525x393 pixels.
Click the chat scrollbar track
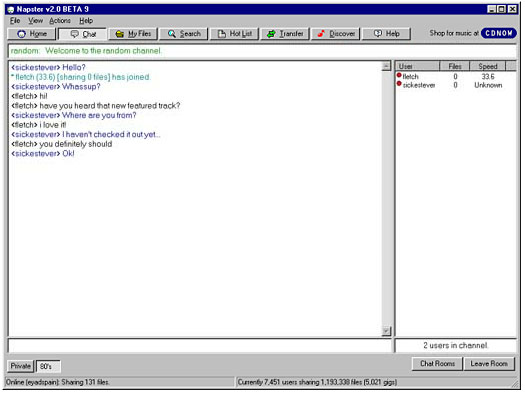tap(386, 199)
